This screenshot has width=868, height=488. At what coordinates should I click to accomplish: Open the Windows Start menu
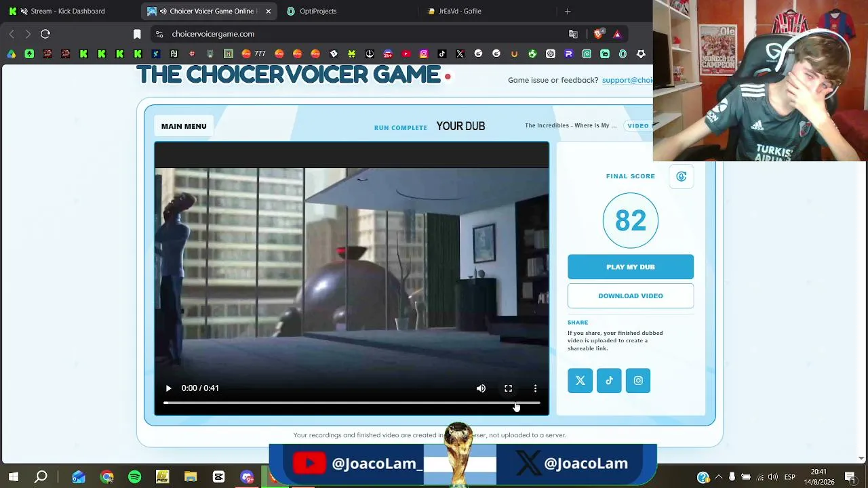[14, 477]
